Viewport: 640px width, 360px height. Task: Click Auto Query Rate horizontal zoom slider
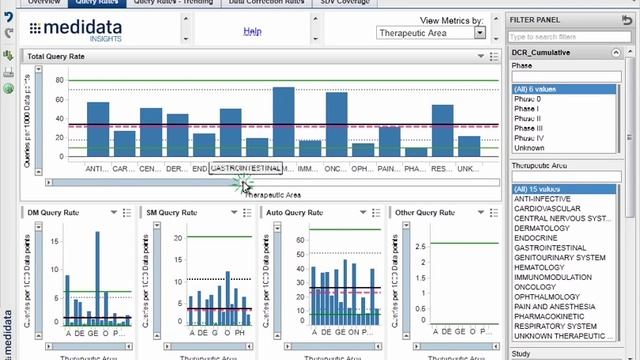[x=333, y=347]
